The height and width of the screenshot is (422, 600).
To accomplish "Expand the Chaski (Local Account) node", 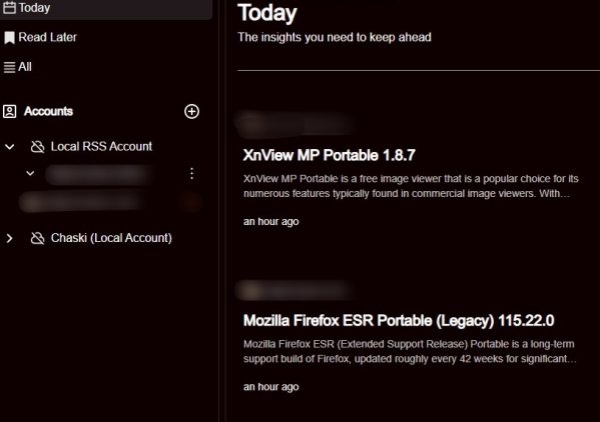I will coord(10,238).
